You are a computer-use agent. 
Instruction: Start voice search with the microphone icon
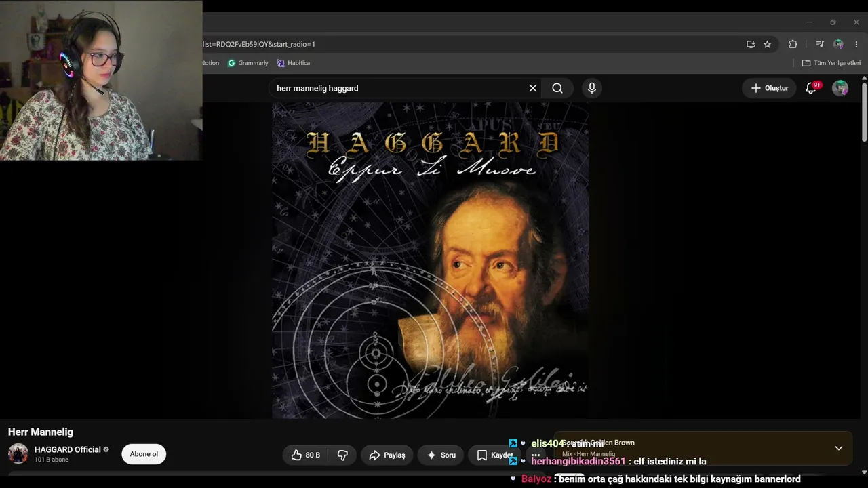click(x=592, y=88)
